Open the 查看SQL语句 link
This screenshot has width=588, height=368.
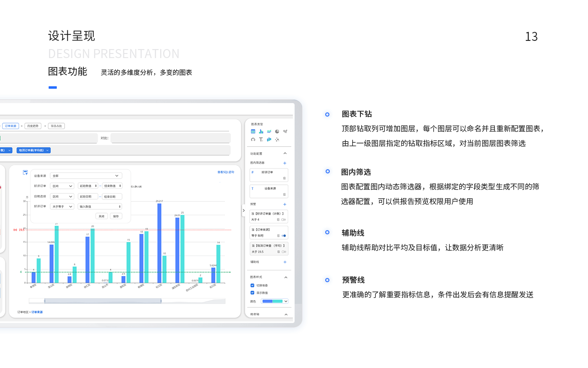click(x=226, y=172)
